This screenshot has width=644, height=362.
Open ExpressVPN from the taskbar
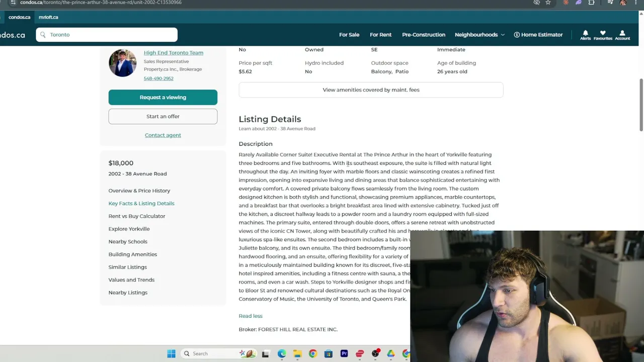pyautogui.click(x=360, y=353)
